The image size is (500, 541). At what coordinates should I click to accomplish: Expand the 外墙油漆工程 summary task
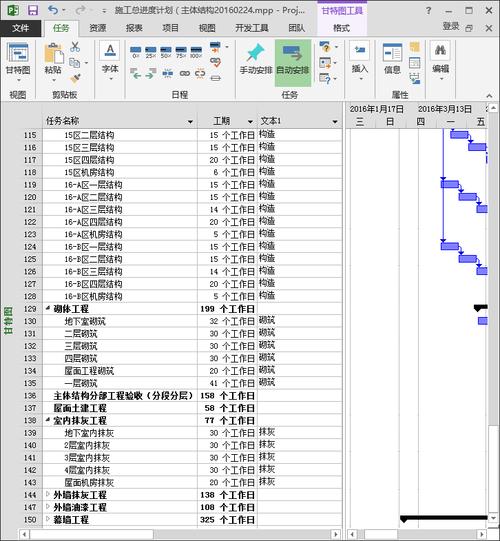48,506
